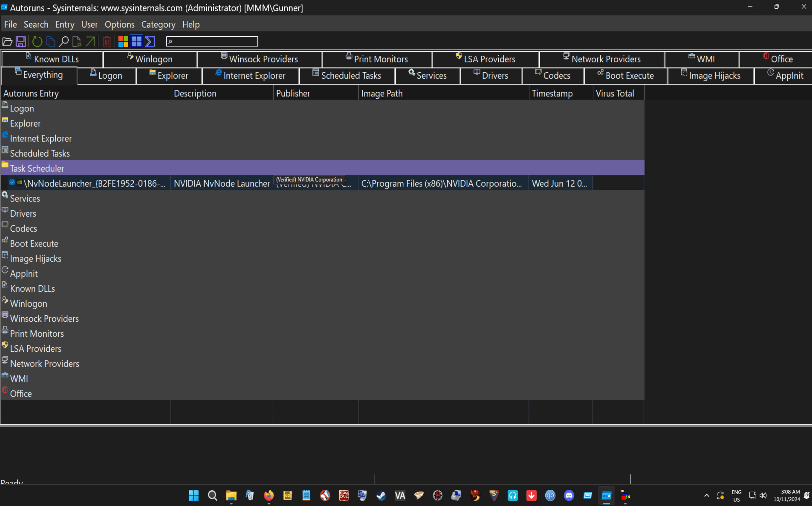The width and height of the screenshot is (812, 506).
Task: Uncheck the NvNodeLauncher entry checkbox
Action: (x=12, y=182)
